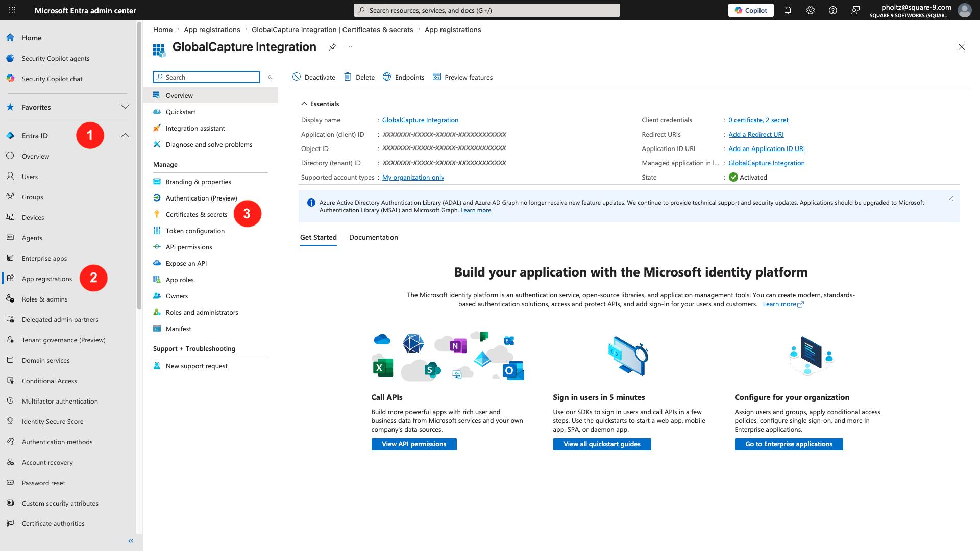The image size is (980, 551).
Task: Open the GlobalCapture Integration display name link
Action: pyautogui.click(x=420, y=120)
